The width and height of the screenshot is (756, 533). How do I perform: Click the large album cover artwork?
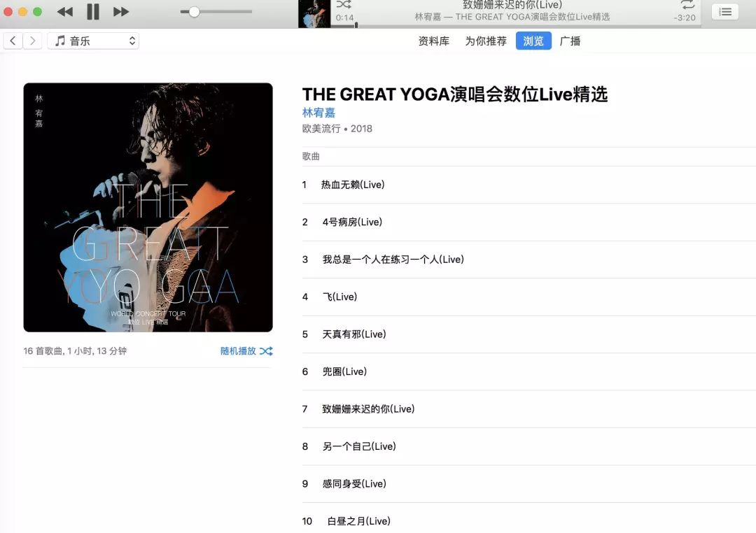pyautogui.click(x=148, y=207)
